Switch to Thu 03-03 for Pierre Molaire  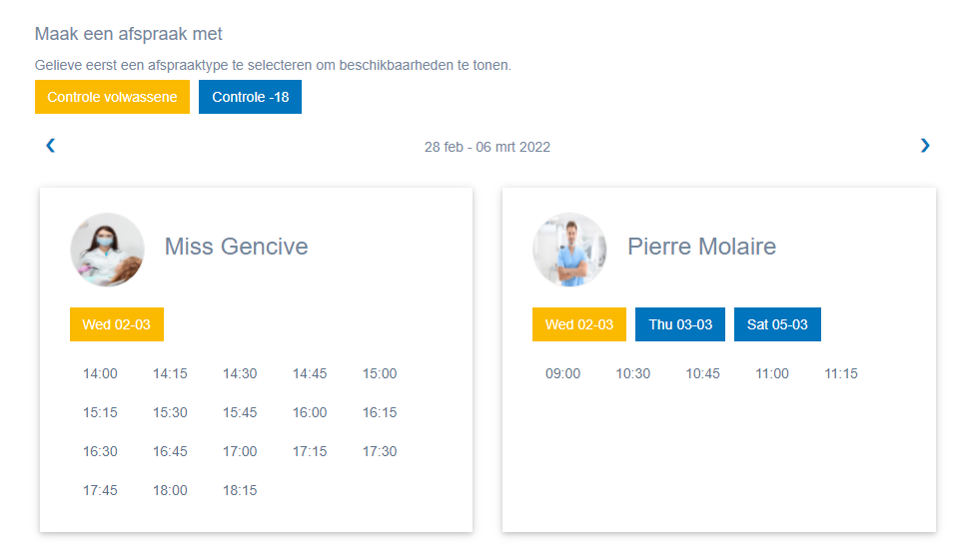click(x=680, y=324)
